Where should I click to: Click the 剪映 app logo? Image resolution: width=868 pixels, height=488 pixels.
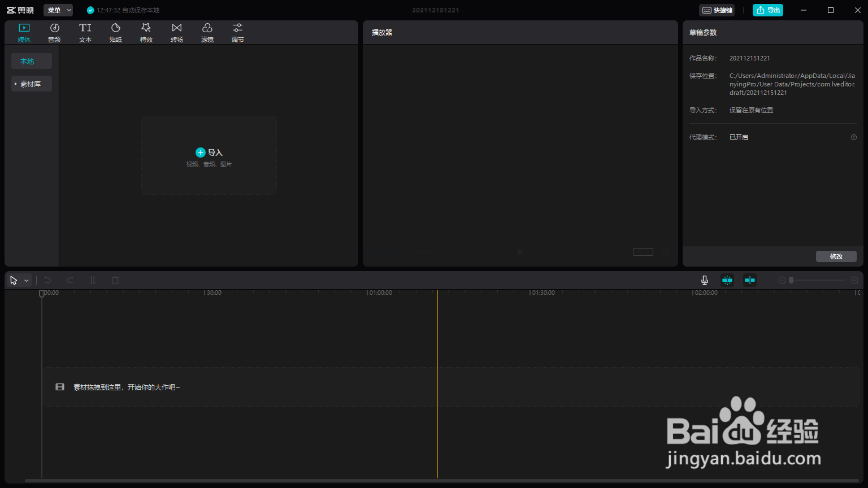[20, 10]
